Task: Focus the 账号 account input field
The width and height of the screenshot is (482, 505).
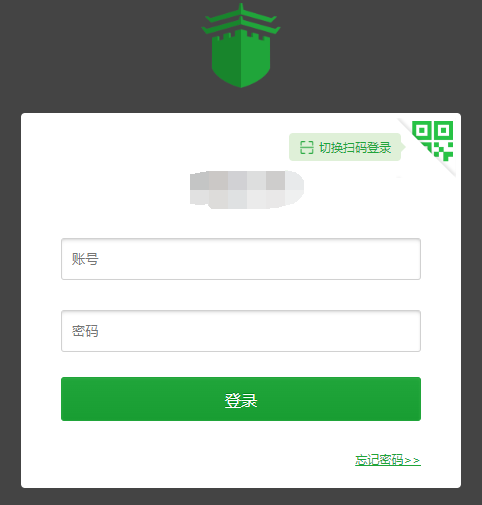Action: 241,259
